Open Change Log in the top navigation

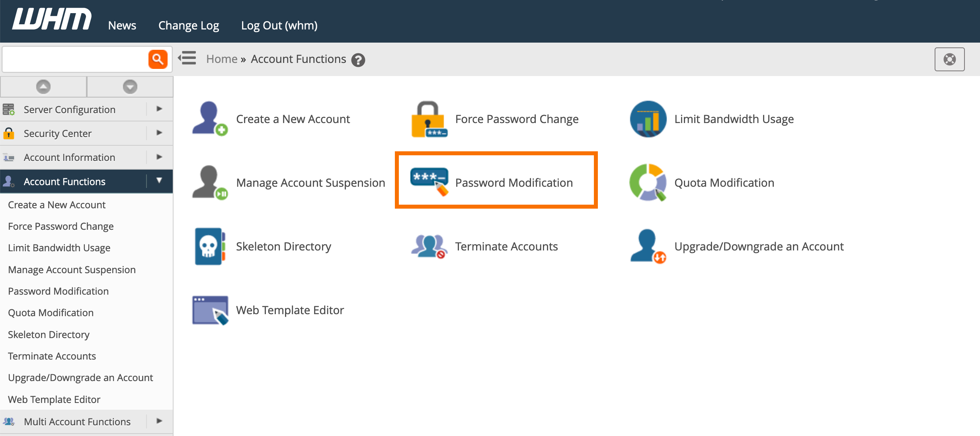click(189, 25)
